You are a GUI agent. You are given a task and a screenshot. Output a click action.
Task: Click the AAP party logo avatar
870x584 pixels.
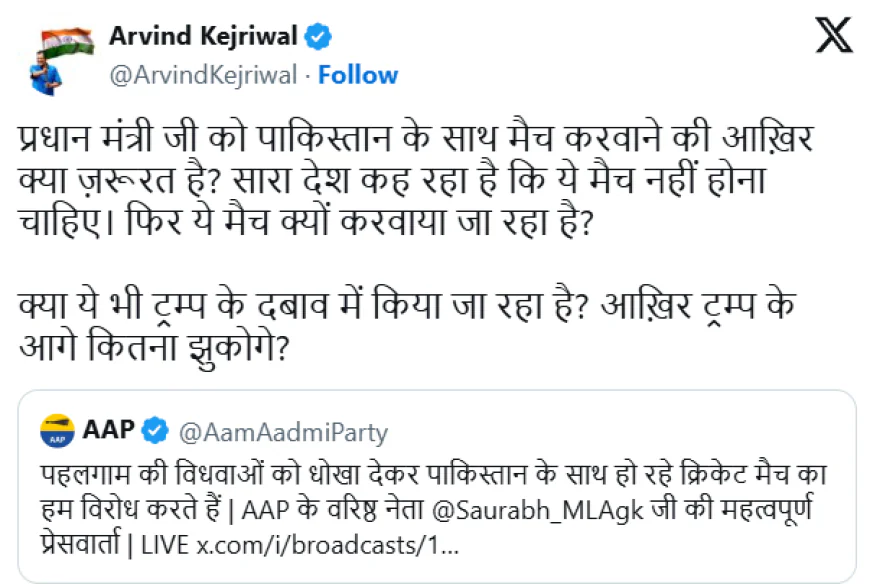point(59,430)
